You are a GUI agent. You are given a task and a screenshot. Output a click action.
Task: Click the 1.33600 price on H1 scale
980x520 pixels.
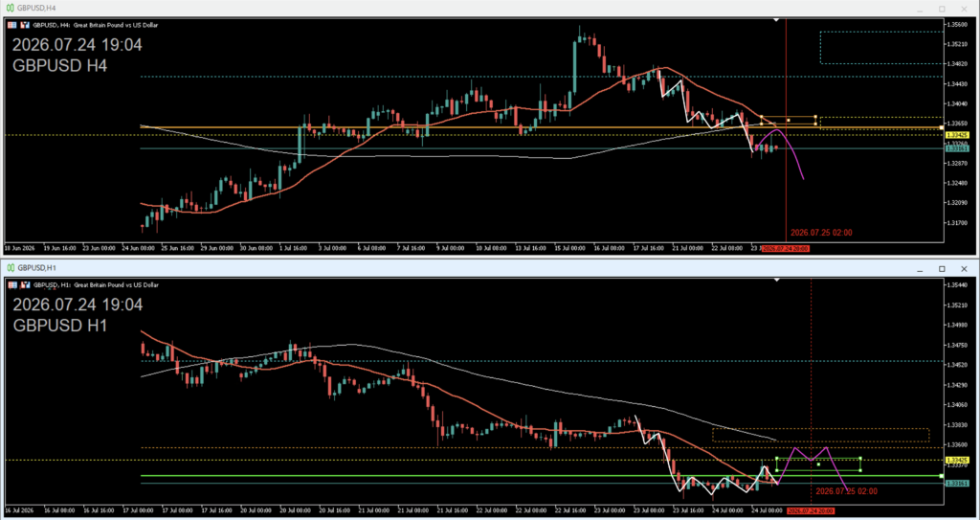click(x=959, y=445)
